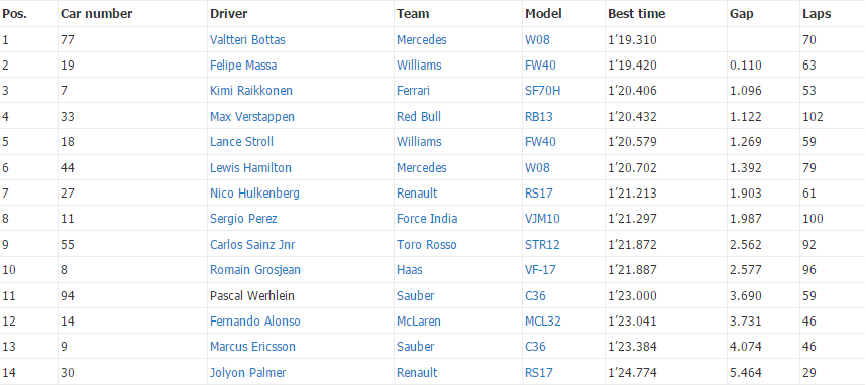Open the McLaren team link
The height and width of the screenshot is (385, 866).
pyautogui.click(x=419, y=321)
